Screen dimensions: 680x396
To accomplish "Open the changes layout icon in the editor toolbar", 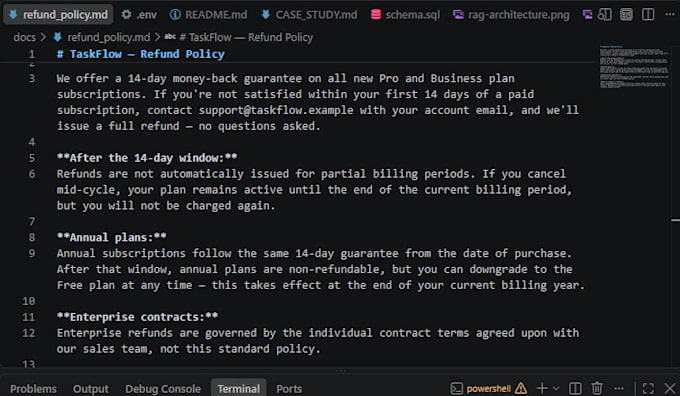I will [x=626, y=14].
